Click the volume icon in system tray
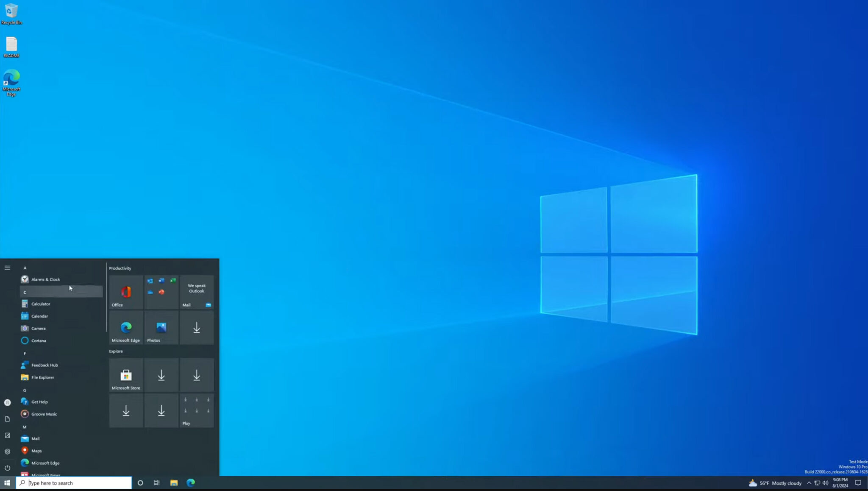This screenshot has width=868, height=491. point(825,483)
